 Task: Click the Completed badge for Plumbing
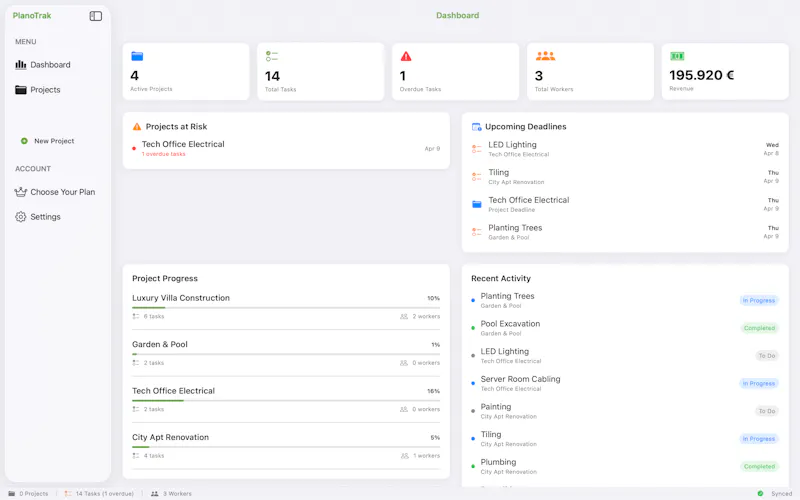coord(759,466)
